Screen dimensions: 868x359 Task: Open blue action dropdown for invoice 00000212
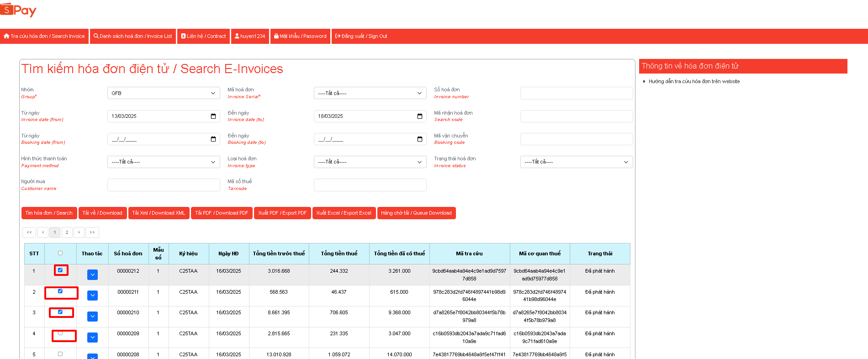coord(92,275)
